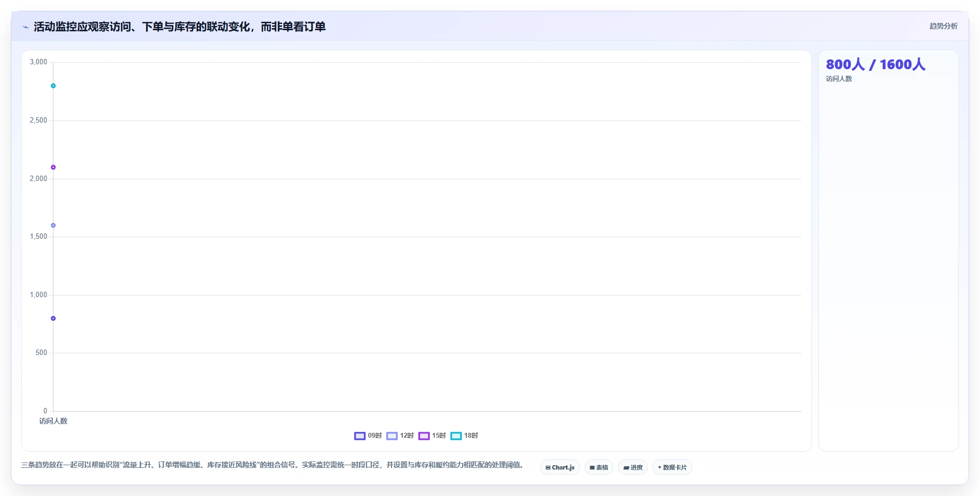Viewport: 980px width, 496px height.
Task: Click the 2,000 y-axis tick label
Action: click(x=38, y=178)
